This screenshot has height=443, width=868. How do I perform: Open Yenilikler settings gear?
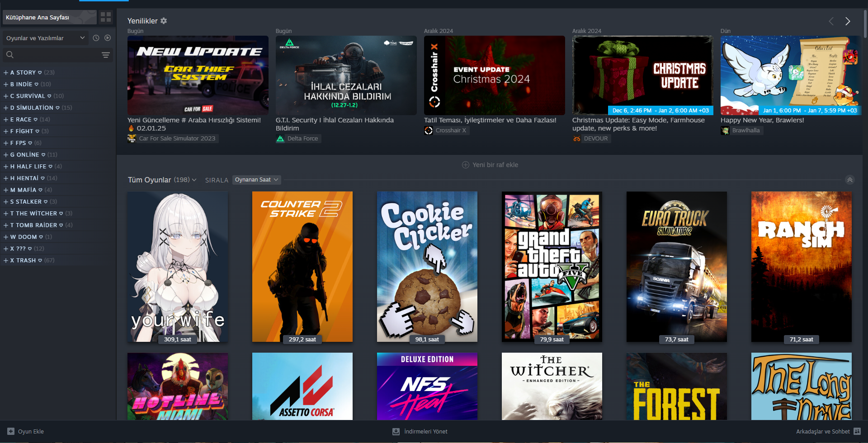click(164, 21)
